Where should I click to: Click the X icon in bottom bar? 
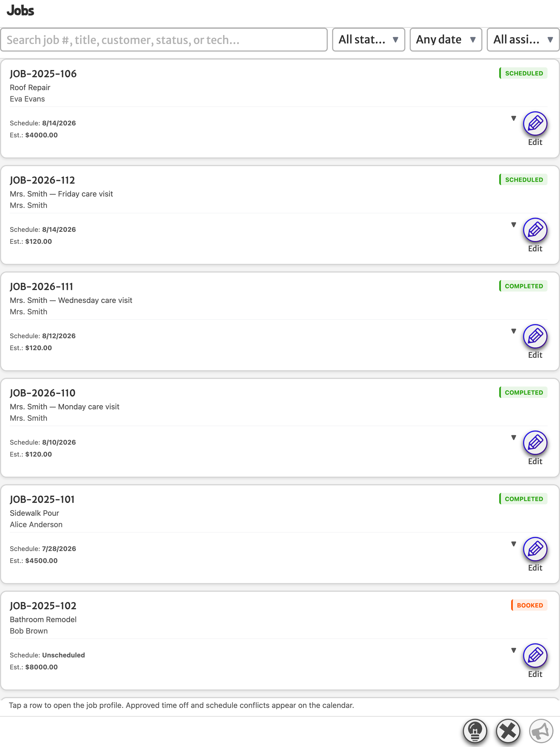pyautogui.click(x=508, y=731)
